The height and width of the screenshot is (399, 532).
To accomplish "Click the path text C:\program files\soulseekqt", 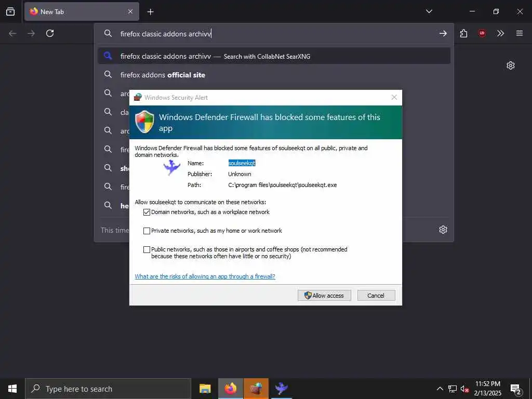I will click(282, 185).
